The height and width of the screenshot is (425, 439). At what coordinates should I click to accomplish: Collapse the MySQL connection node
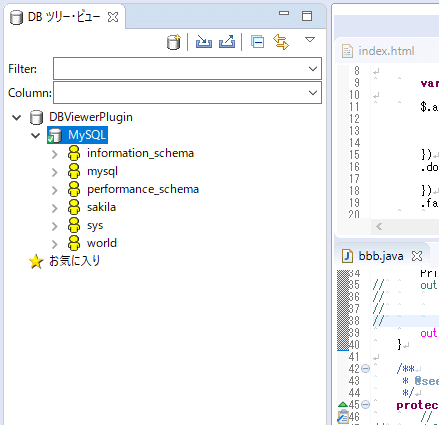35,135
